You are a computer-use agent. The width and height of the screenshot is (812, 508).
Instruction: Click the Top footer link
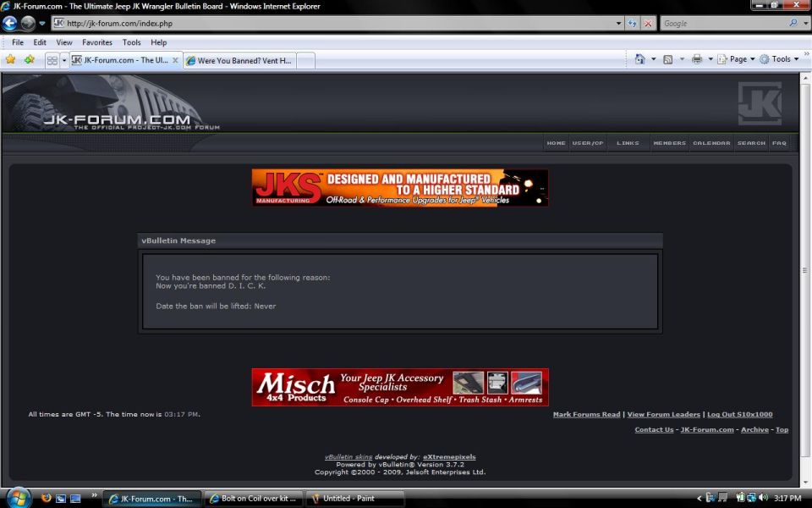[x=782, y=430]
